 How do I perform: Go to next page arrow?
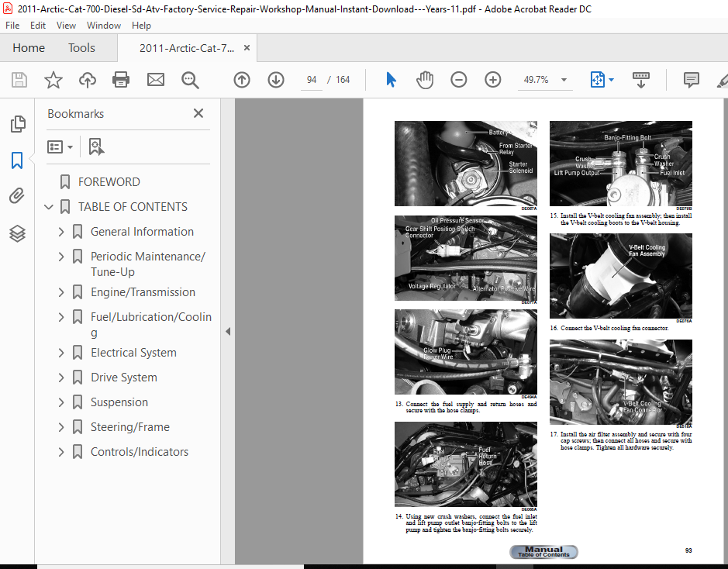276,80
